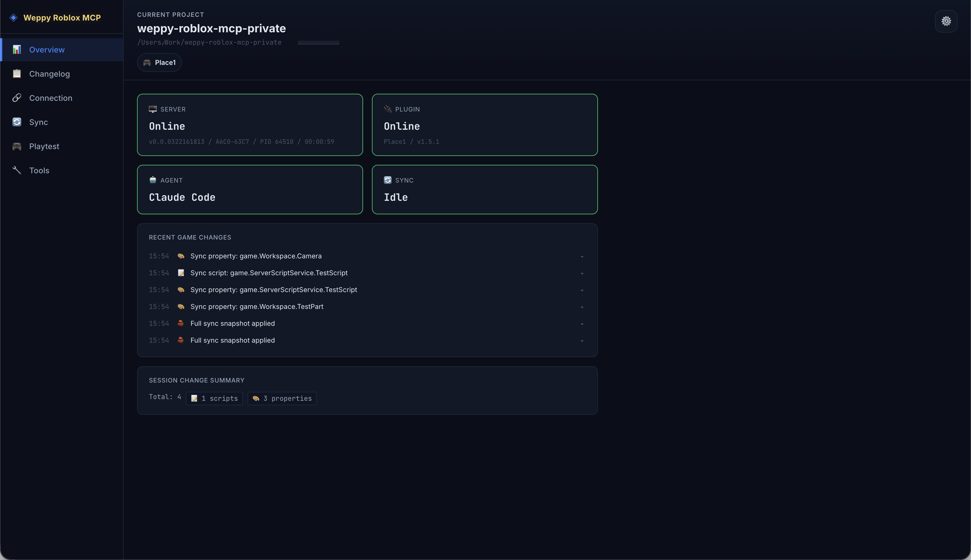Click the SERVER Online status card

[x=250, y=125]
